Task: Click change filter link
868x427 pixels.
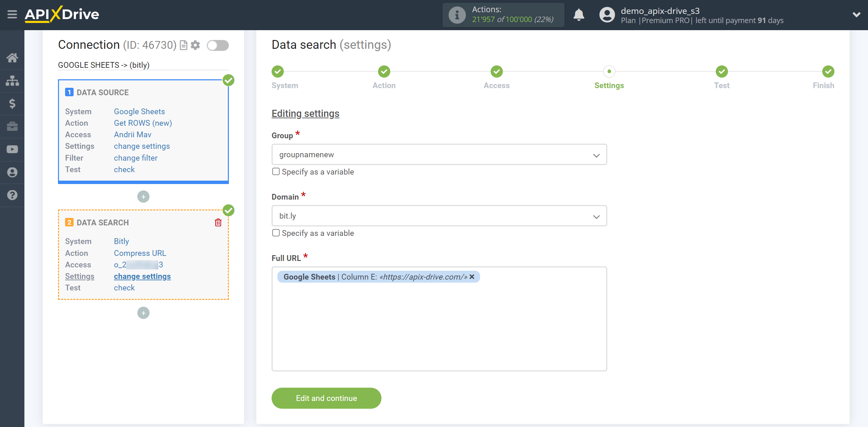Action: [x=136, y=158]
